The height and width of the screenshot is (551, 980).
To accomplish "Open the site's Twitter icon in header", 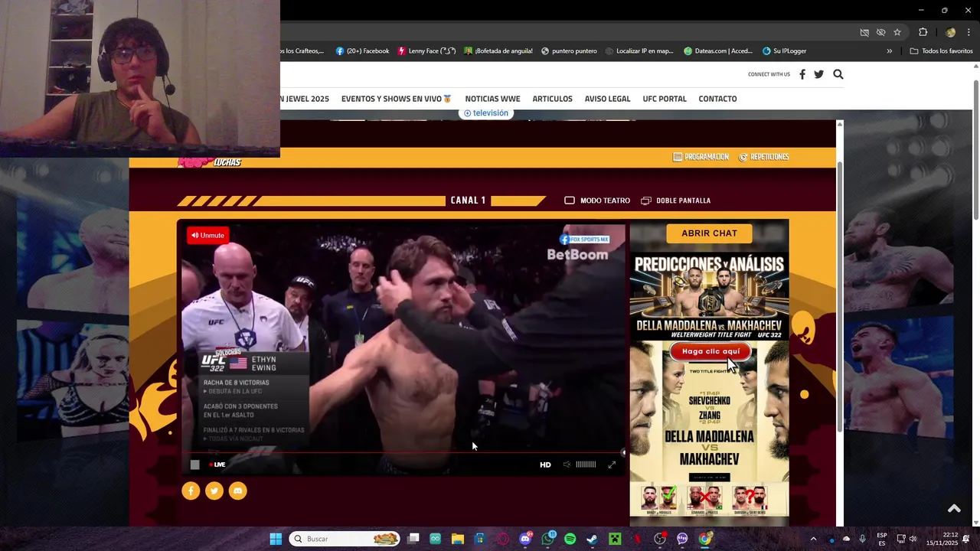I will point(818,74).
